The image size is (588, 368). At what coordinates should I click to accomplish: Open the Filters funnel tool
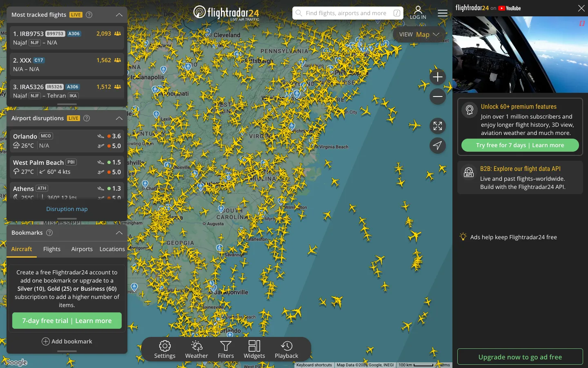[x=226, y=350]
